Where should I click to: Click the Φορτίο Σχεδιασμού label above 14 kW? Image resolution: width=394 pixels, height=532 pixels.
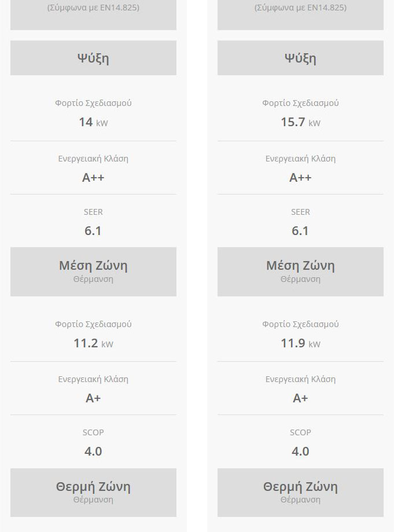(93, 103)
